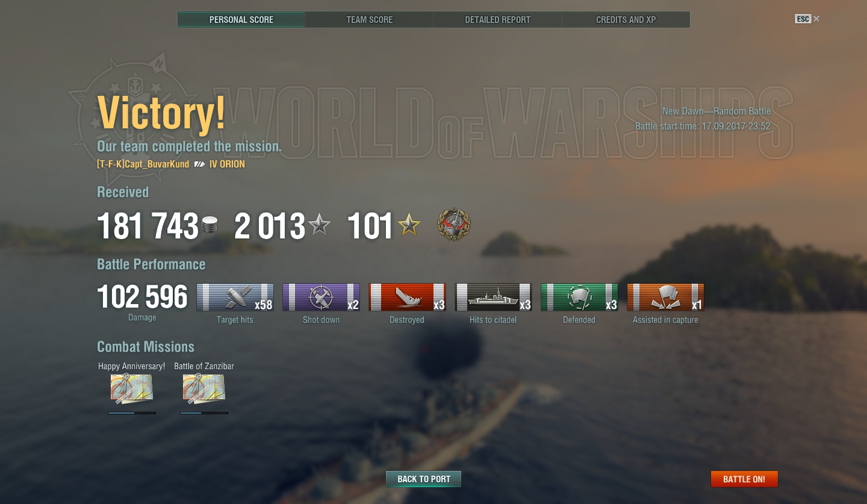Open the Detailed Report tab
The height and width of the screenshot is (504, 867).
(x=498, y=20)
